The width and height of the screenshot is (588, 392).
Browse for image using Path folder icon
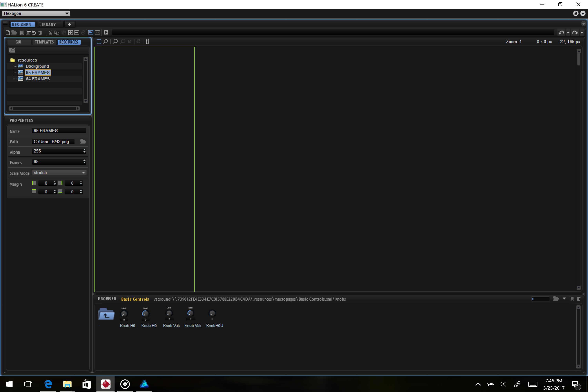83,142
